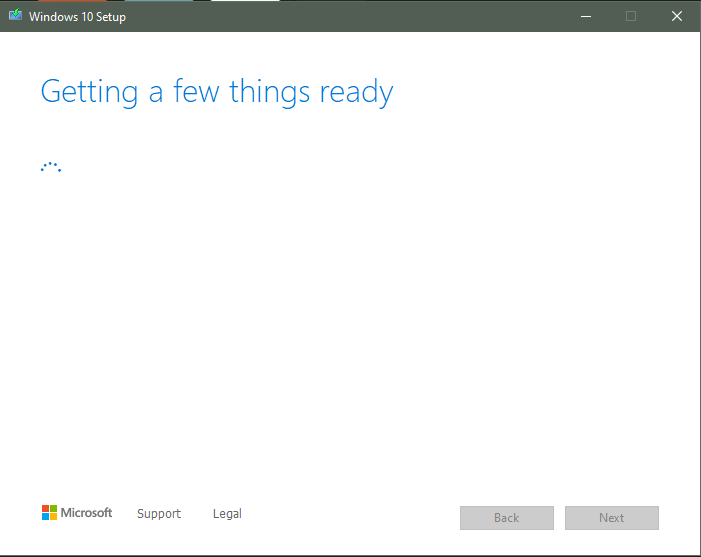Click the Next button
The height and width of the screenshot is (557, 701).
[x=612, y=518]
